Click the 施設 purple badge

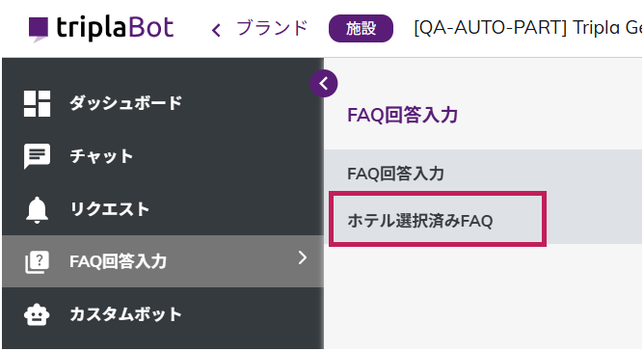(x=361, y=28)
